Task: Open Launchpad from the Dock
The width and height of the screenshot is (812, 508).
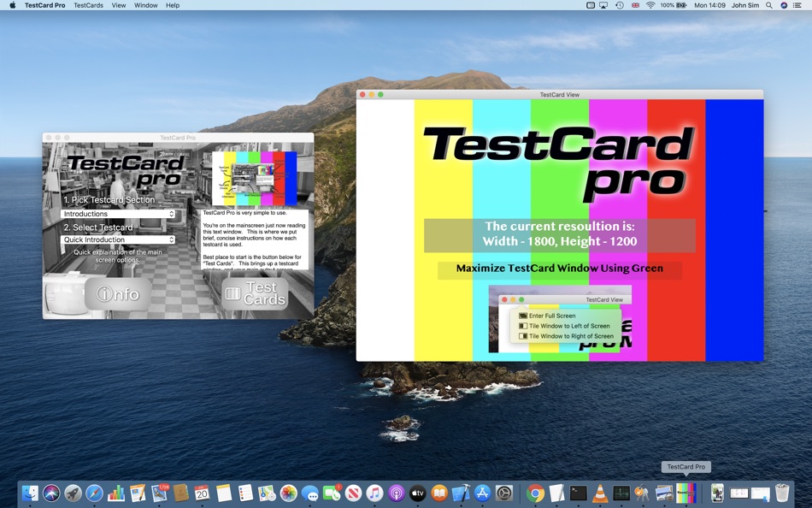Action: tap(73, 493)
